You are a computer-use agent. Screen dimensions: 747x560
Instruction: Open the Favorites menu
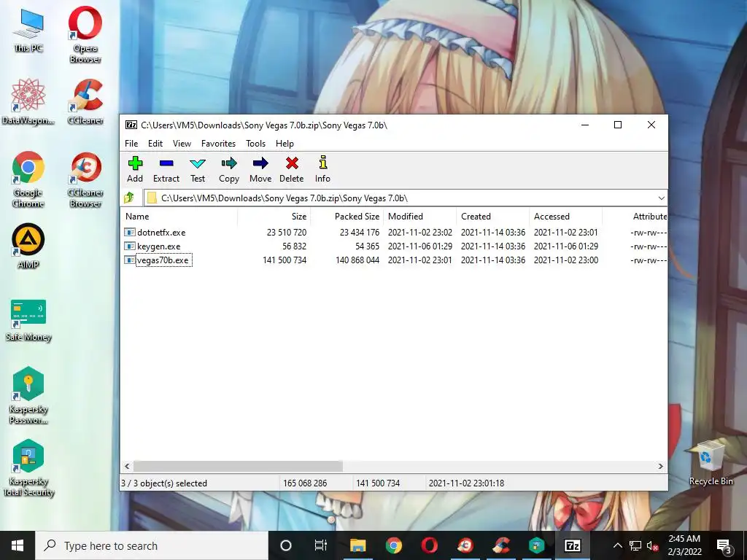coord(218,144)
